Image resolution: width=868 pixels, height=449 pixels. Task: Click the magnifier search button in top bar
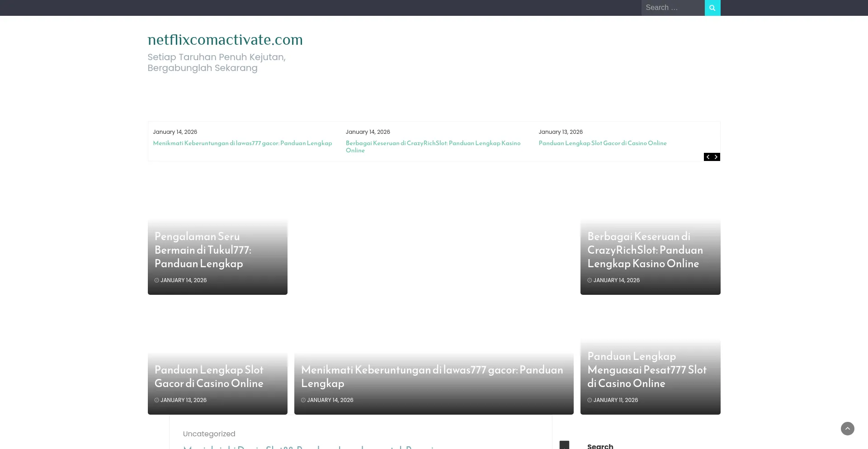(712, 8)
